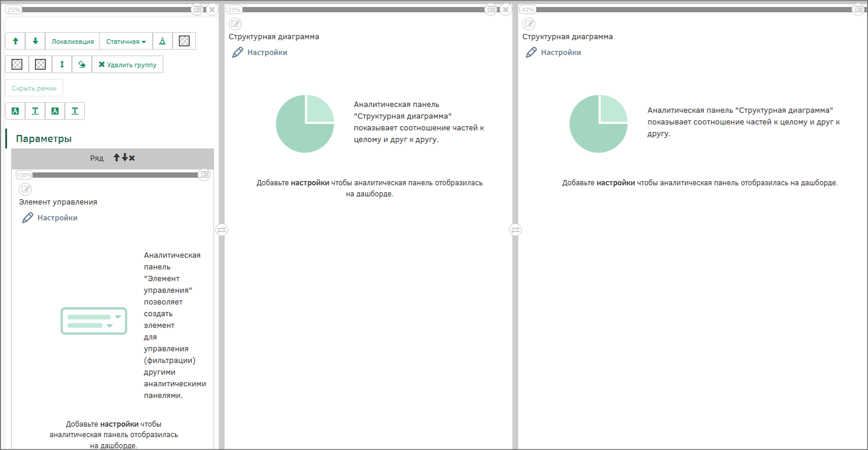Expand the menu icon of the 100% panel

click(204, 175)
